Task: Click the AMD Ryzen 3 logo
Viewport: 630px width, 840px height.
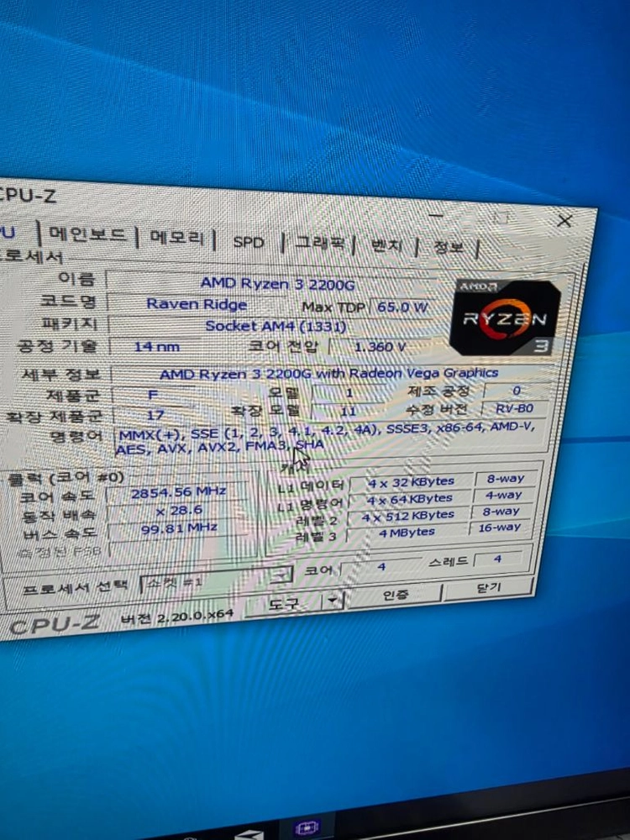Action: click(504, 318)
